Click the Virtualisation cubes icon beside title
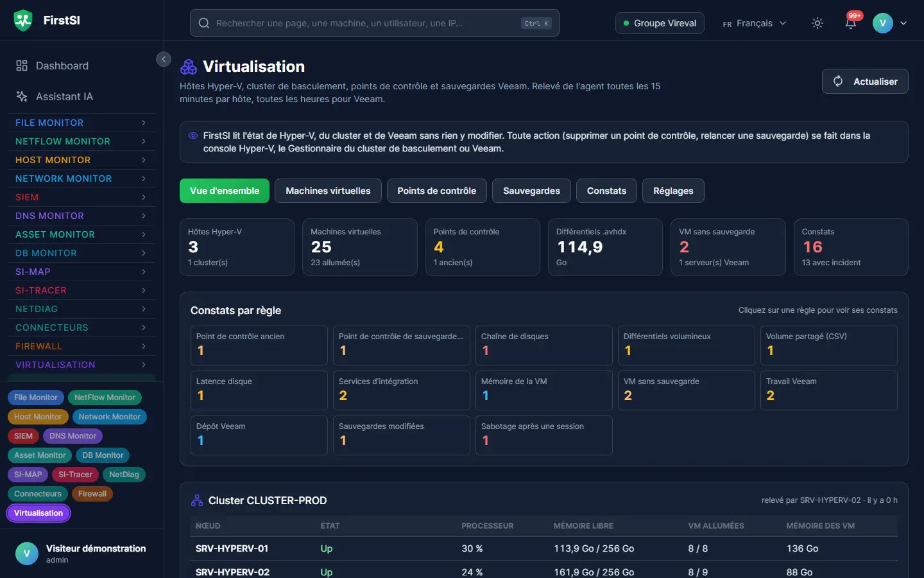The height and width of the screenshot is (578, 924). (x=189, y=67)
